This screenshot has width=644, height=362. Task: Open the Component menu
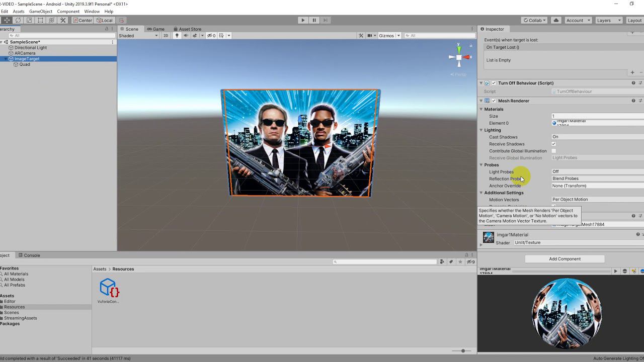tap(68, 11)
